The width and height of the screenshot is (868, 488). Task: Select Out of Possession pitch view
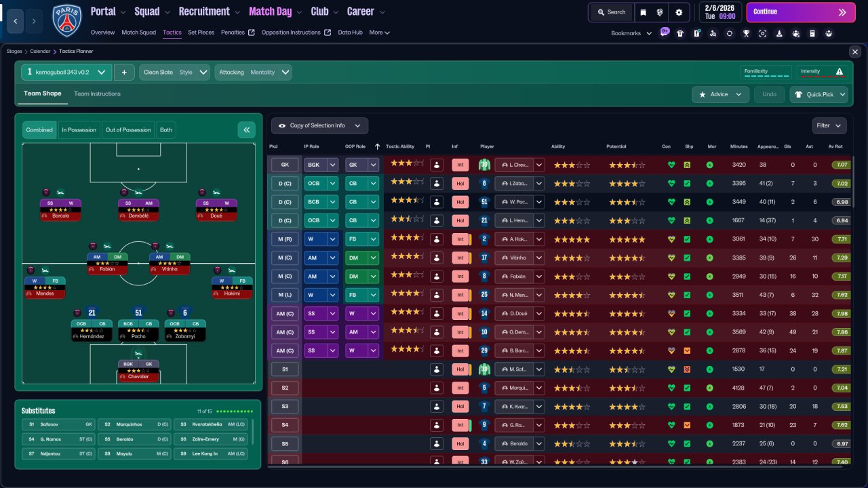tap(128, 130)
